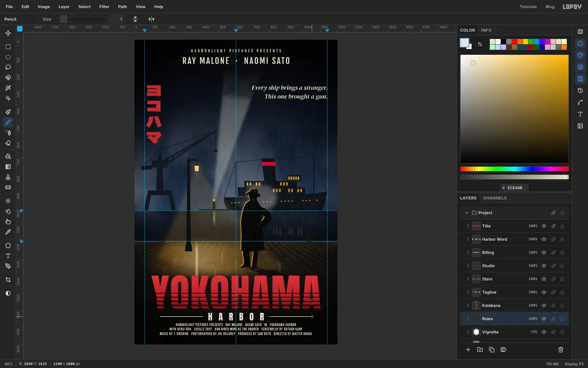
Task: Open the Blog link
Action: tap(550, 7)
